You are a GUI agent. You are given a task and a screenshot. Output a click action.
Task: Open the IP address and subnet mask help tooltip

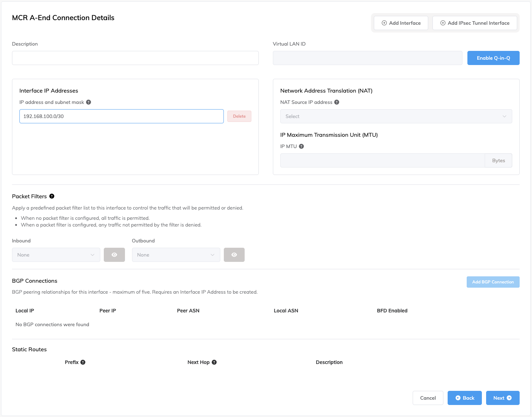coord(88,102)
